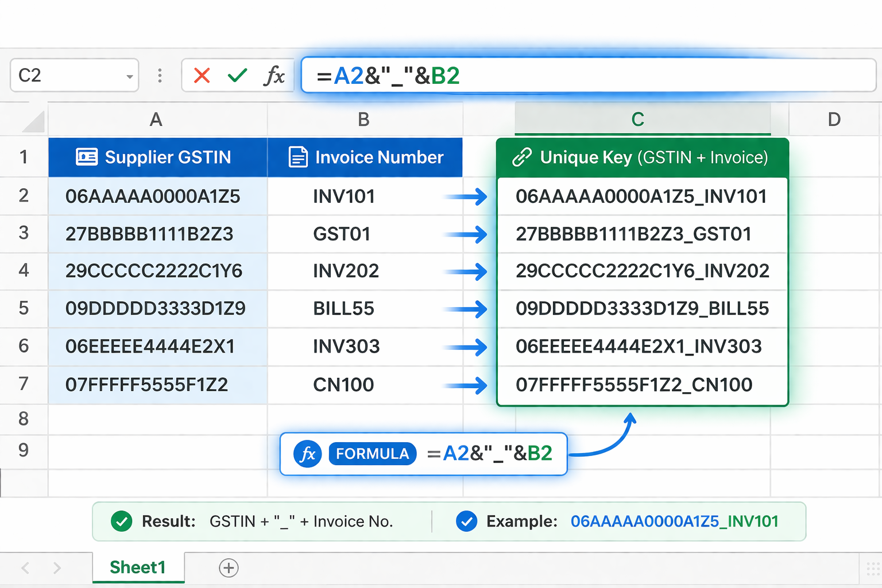Click the fx icon in the FORMULA badge
This screenshot has height=588, width=882.
tap(307, 454)
